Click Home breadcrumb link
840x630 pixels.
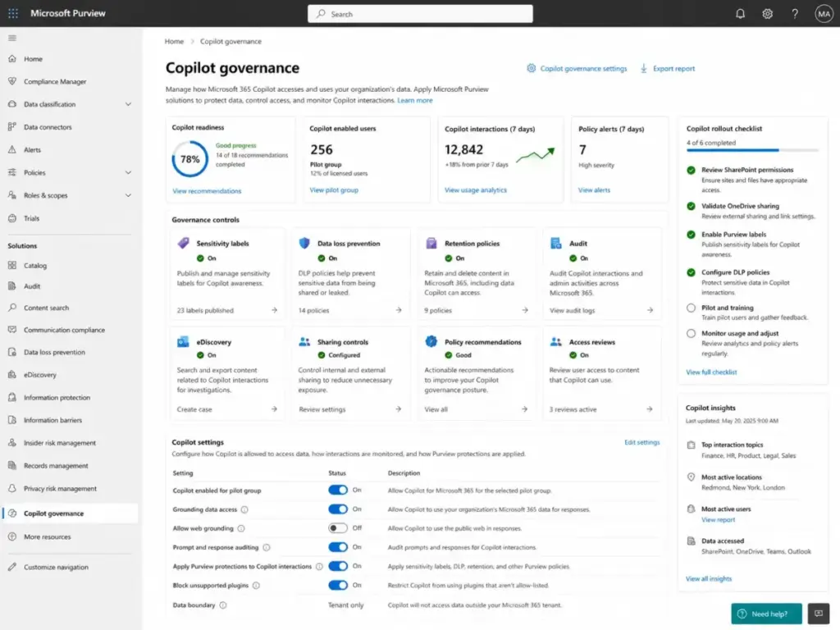[x=174, y=41]
